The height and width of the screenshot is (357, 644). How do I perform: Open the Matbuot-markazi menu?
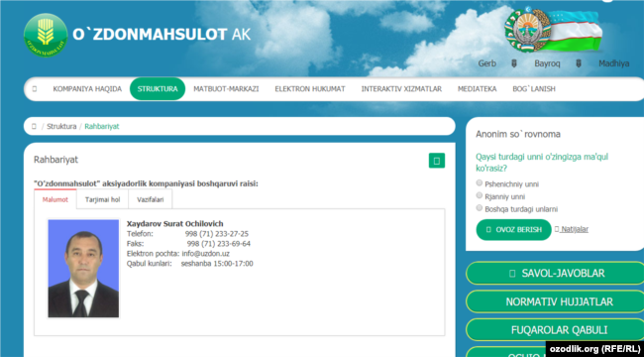pyautogui.click(x=226, y=89)
